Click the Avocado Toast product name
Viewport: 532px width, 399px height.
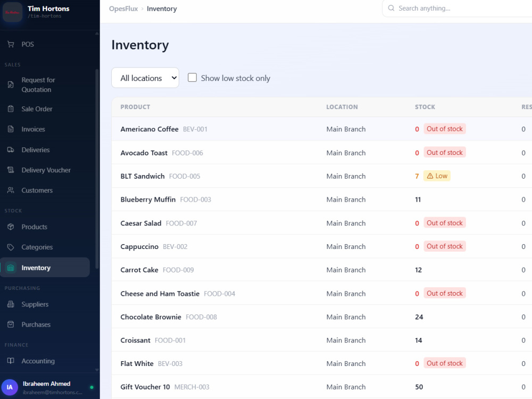pos(144,153)
